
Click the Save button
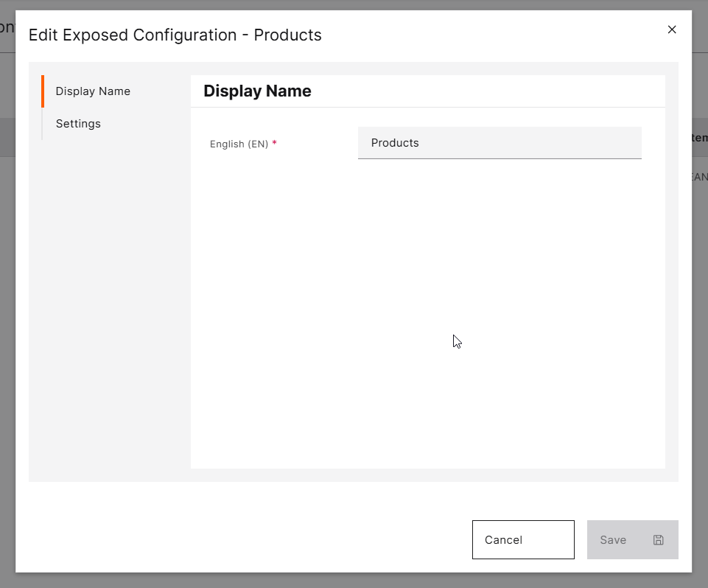[x=633, y=539]
